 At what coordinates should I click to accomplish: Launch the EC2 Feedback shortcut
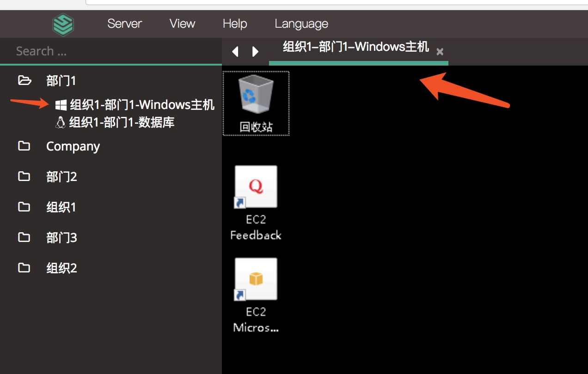click(256, 187)
